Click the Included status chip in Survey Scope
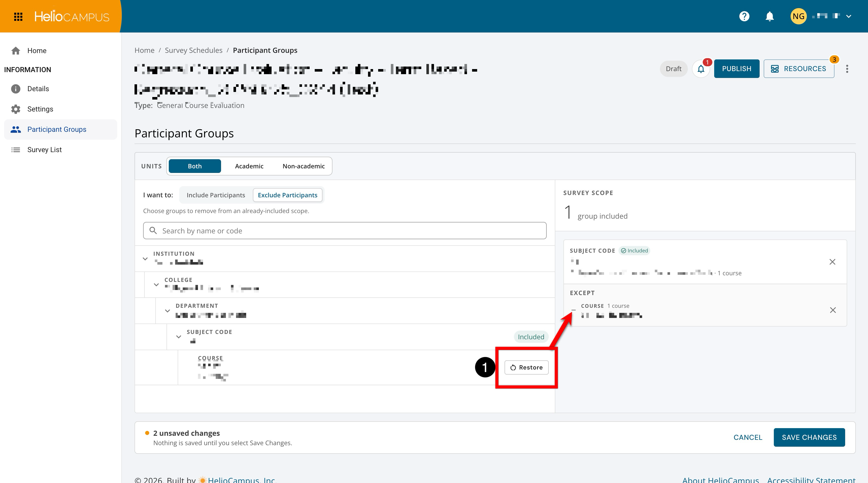The width and height of the screenshot is (868, 483). pos(634,250)
